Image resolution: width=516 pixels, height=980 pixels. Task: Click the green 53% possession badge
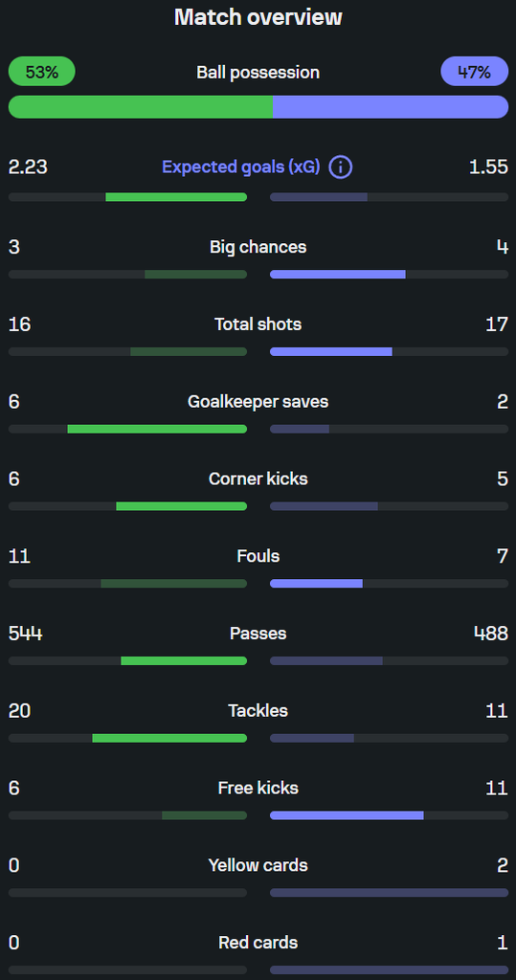pos(42,72)
